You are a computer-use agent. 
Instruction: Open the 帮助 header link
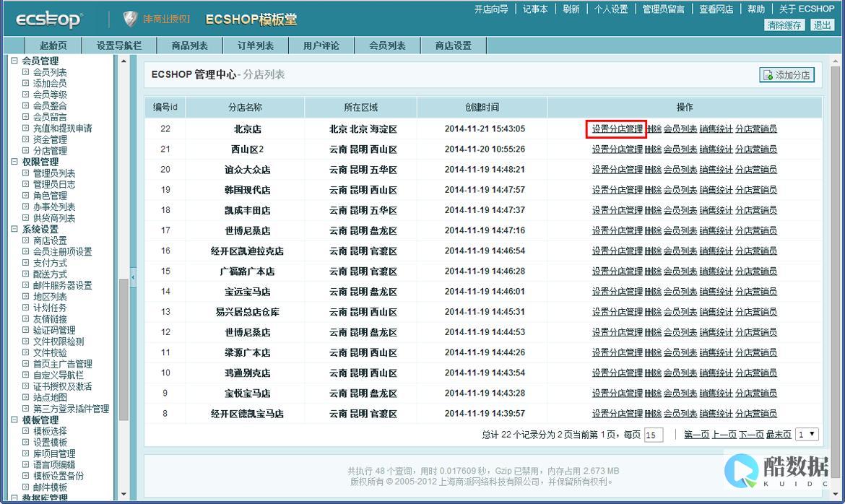[x=756, y=9]
